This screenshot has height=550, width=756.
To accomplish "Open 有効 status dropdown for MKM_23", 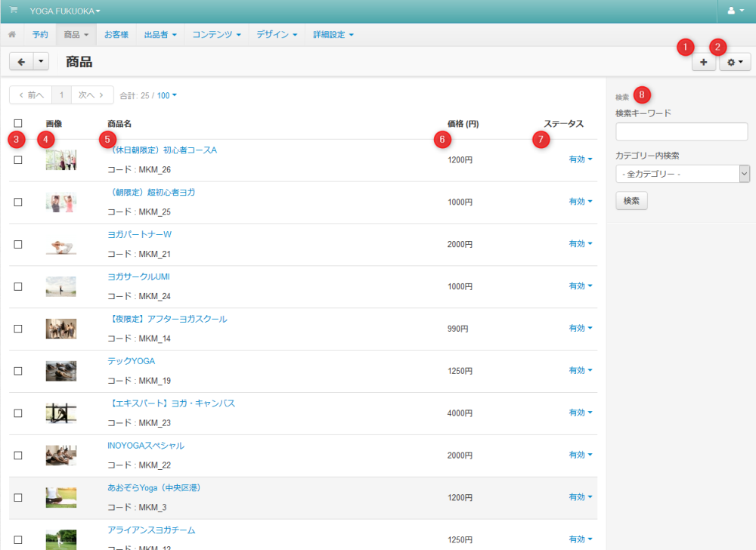I will 581,412.
